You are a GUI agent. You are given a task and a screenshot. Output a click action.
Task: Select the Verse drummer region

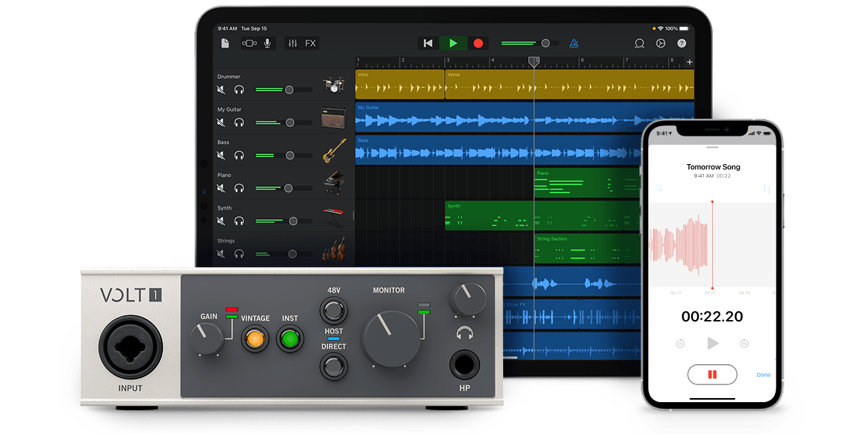point(570,85)
